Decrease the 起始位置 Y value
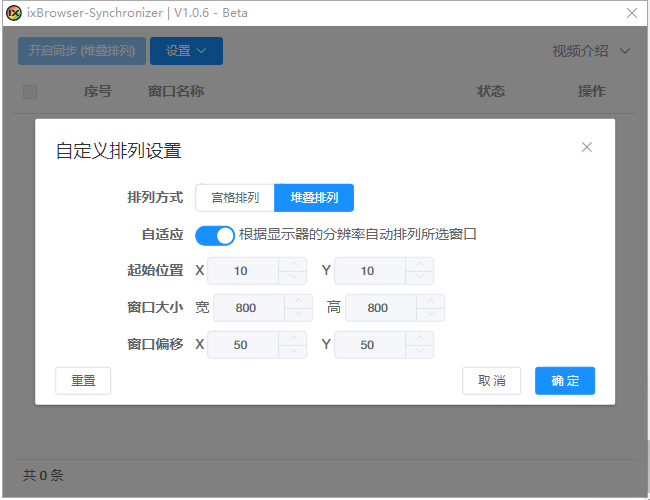 pyautogui.click(x=420, y=277)
